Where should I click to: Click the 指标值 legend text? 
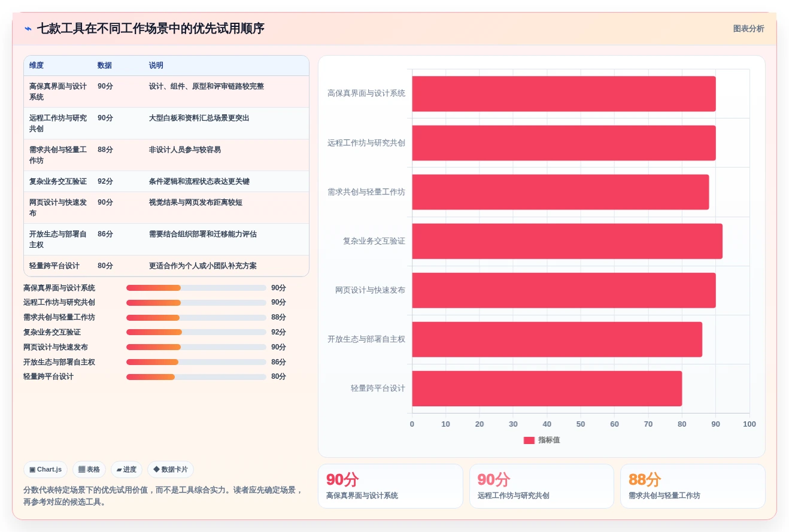(x=549, y=440)
